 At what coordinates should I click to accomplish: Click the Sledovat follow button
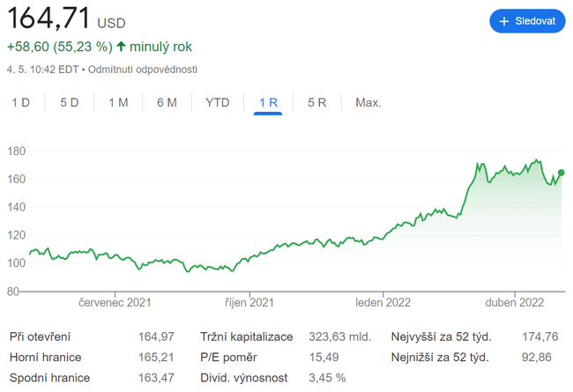point(526,22)
